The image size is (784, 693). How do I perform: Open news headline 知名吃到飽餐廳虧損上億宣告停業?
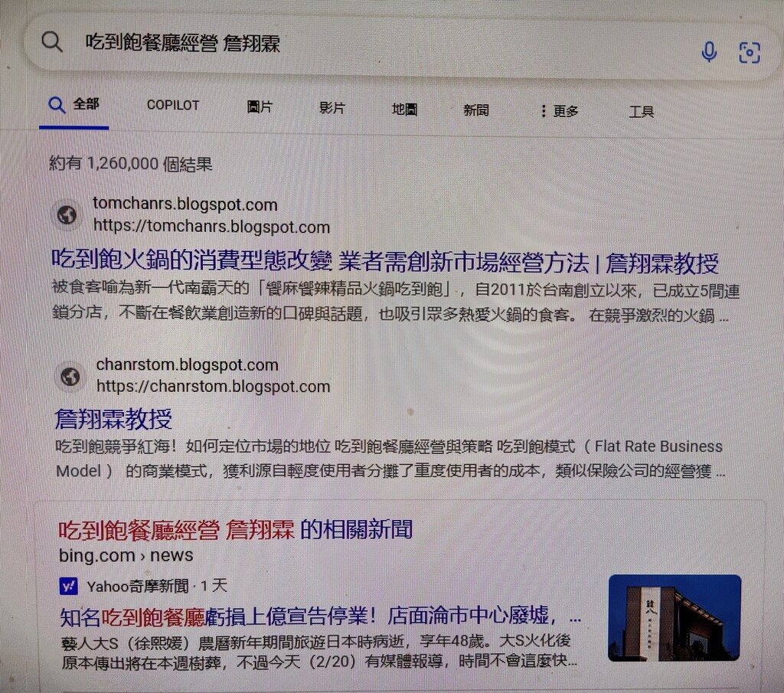point(320,616)
